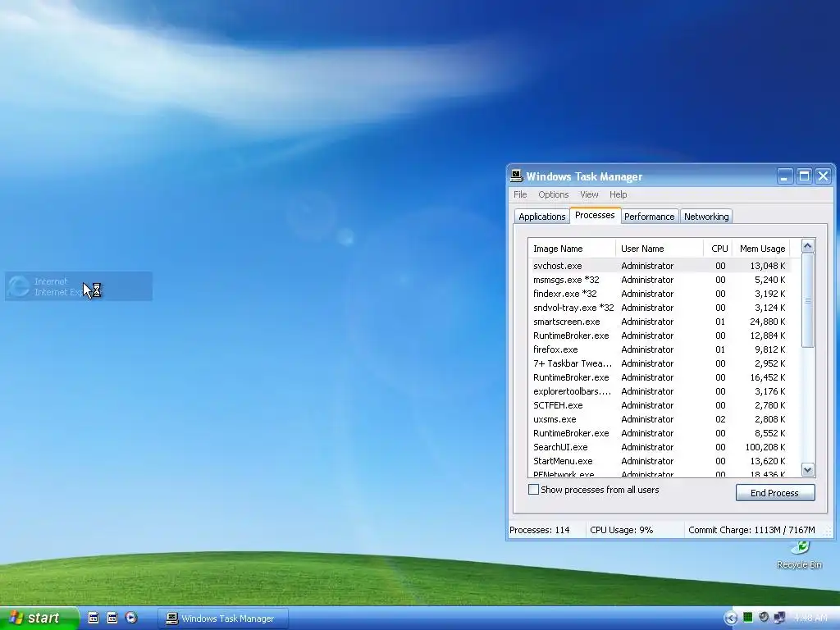The image size is (840, 630).
Task: Click the process list scrollbar thumb
Action: coord(808,300)
